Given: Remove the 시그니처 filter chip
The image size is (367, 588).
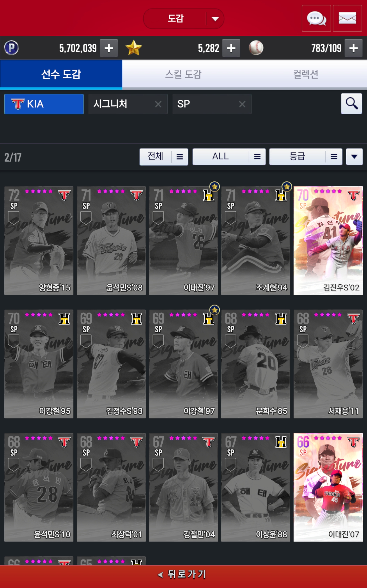Looking at the screenshot, I should coord(158,104).
